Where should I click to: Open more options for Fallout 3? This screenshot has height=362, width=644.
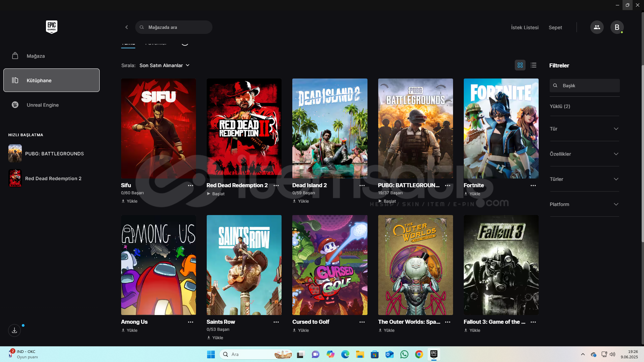[533, 322]
